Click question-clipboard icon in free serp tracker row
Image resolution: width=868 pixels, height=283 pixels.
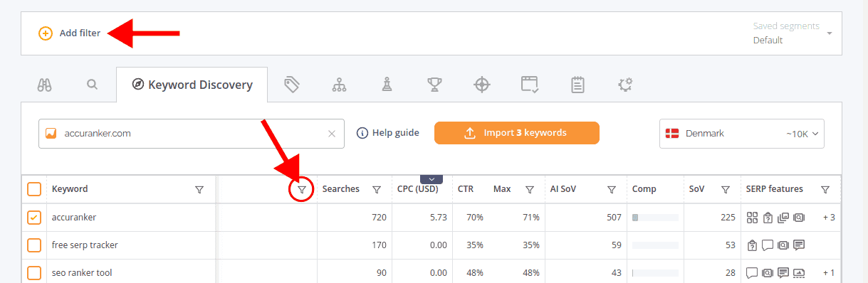point(752,245)
